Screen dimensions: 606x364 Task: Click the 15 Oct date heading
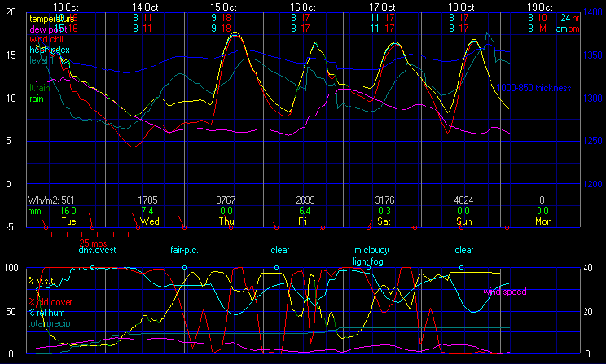coord(223,7)
